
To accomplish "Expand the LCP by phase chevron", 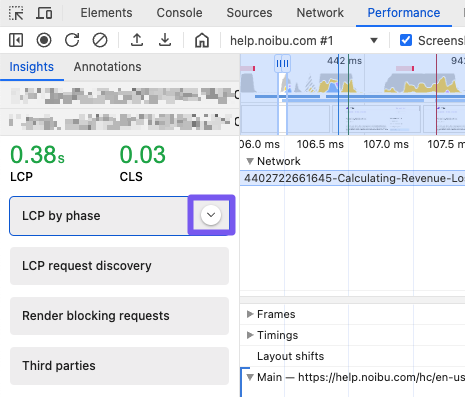I will tap(211, 215).
